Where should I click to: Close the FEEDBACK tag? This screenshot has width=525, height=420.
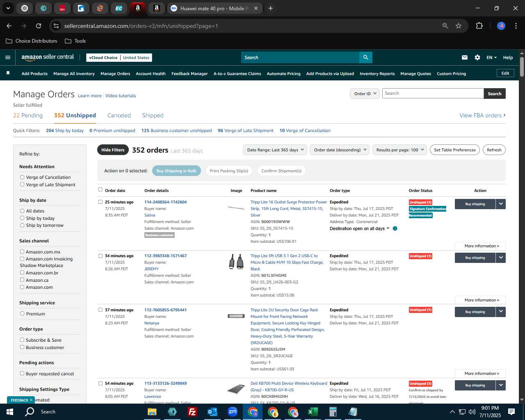[31, 400]
